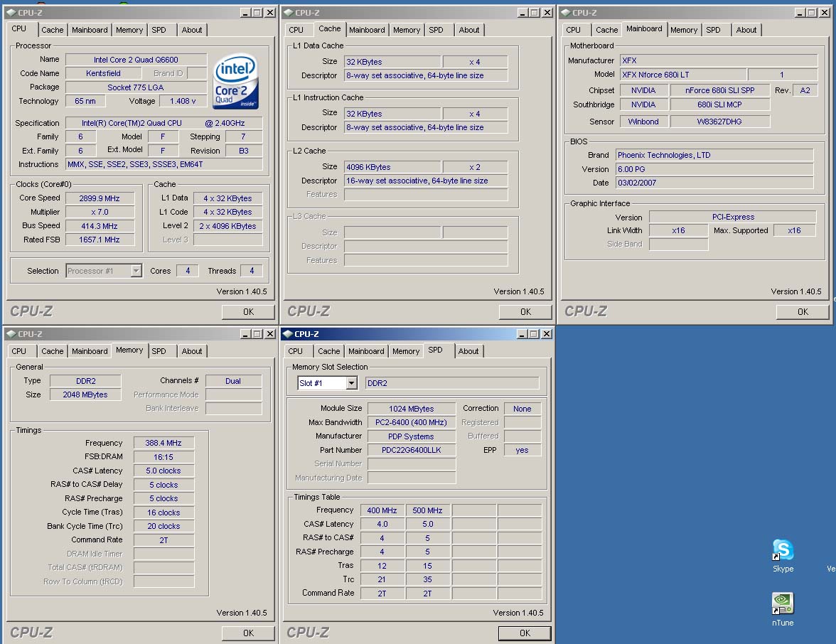Click the 16-way set associative descriptor
Viewport: 836px width, 644px height.
click(426, 181)
